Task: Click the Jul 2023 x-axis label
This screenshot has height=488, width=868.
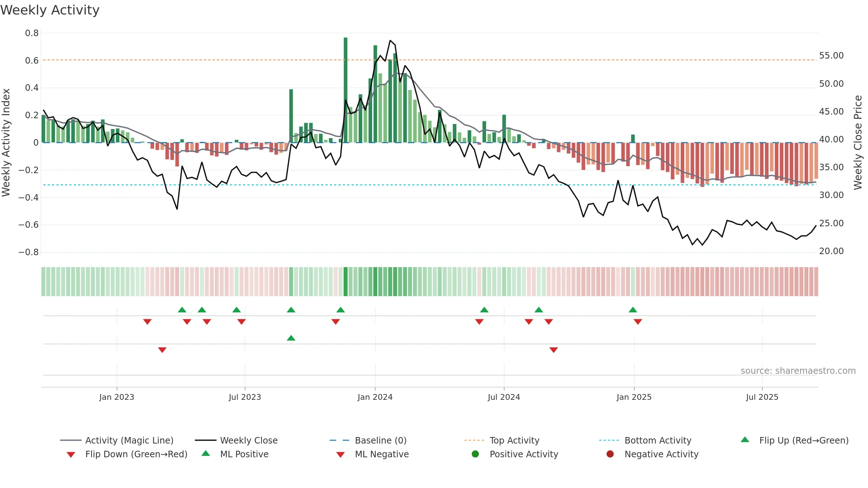Action: pyautogui.click(x=245, y=397)
